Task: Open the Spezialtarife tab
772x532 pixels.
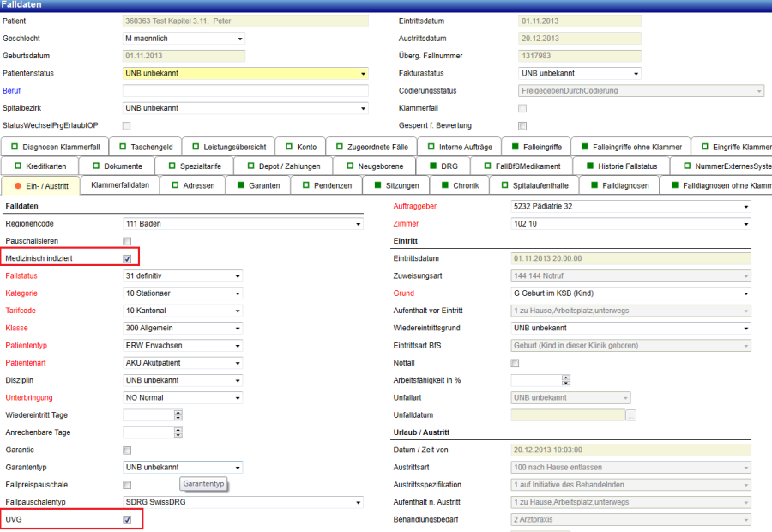Action: [195, 166]
